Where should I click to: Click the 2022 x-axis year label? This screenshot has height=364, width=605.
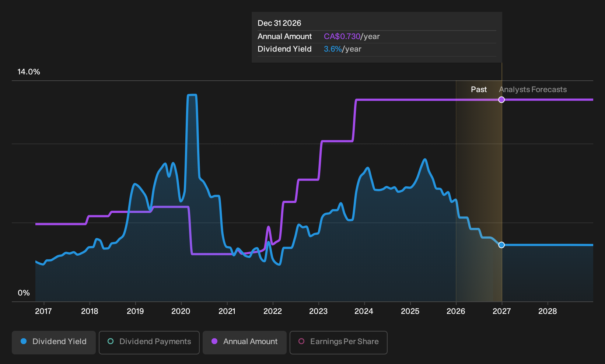pyautogui.click(x=273, y=311)
